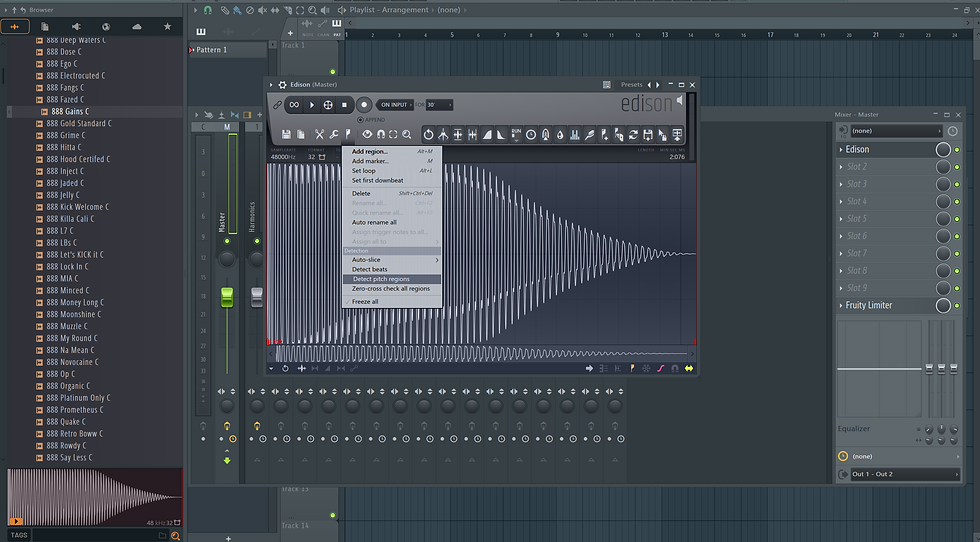Choose Detect beats from the menu
This screenshot has width=980, height=542.
point(392,269)
